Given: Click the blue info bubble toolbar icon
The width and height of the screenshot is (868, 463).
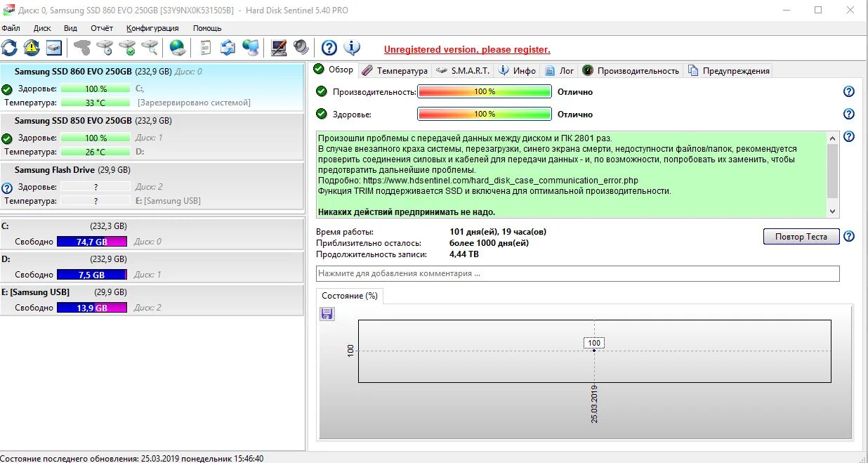Looking at the screenshot, I should pyautogui.click(x=352, y=48).
